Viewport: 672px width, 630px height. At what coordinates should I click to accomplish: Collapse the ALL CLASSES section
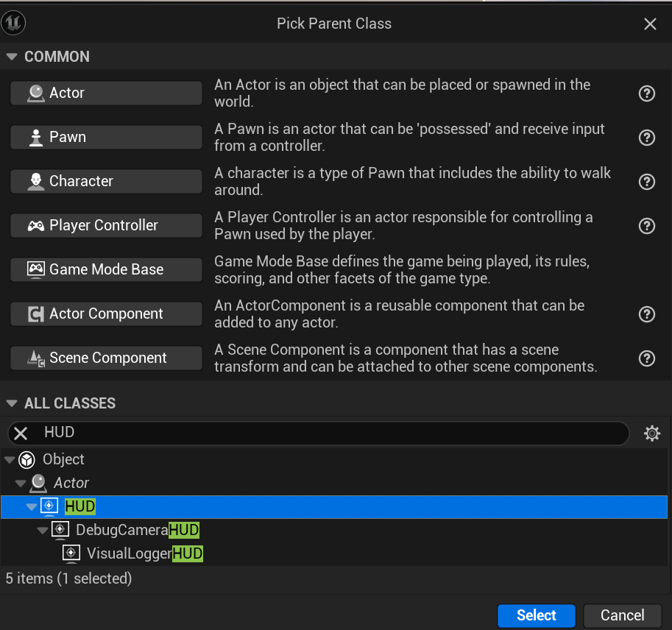click(12, 403)
